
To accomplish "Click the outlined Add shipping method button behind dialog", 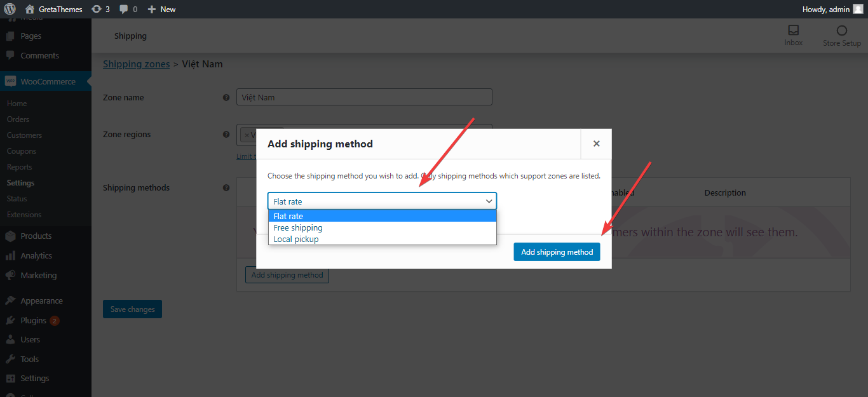I will coord(287,275).
